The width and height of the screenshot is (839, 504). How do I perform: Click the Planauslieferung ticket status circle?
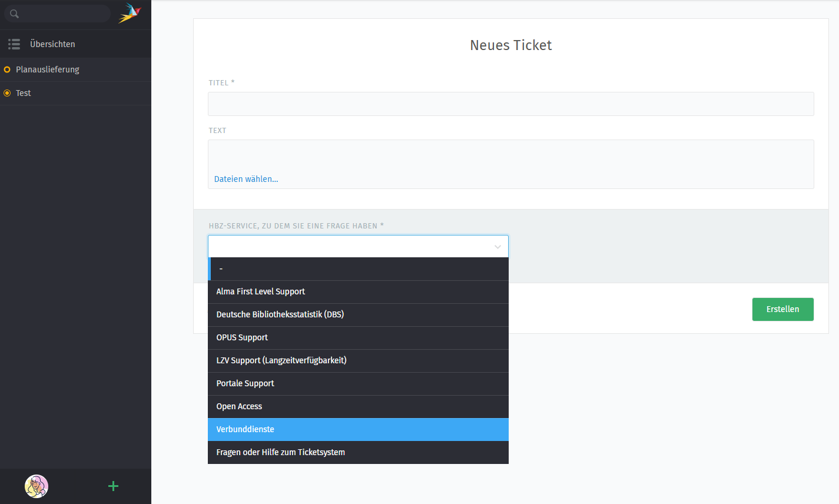[7, 69]
